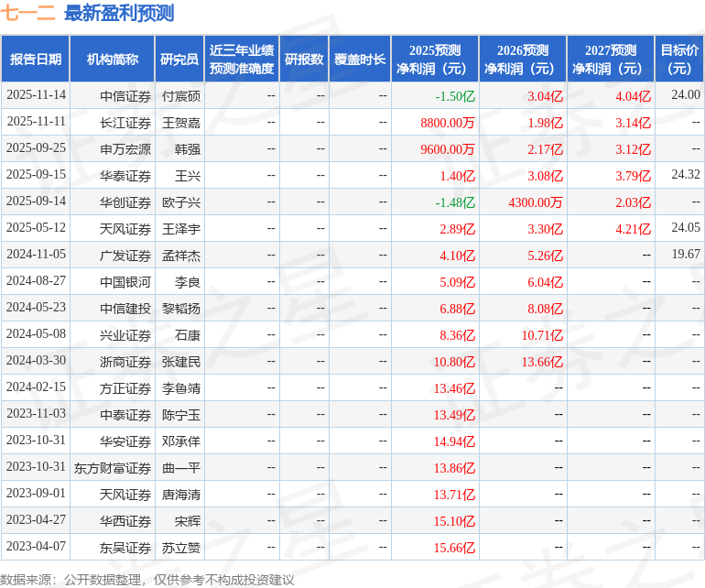This screenshot has width=705, height=588.
Task: Click the 研报数 column header
Action: click(x=304, y=59)
